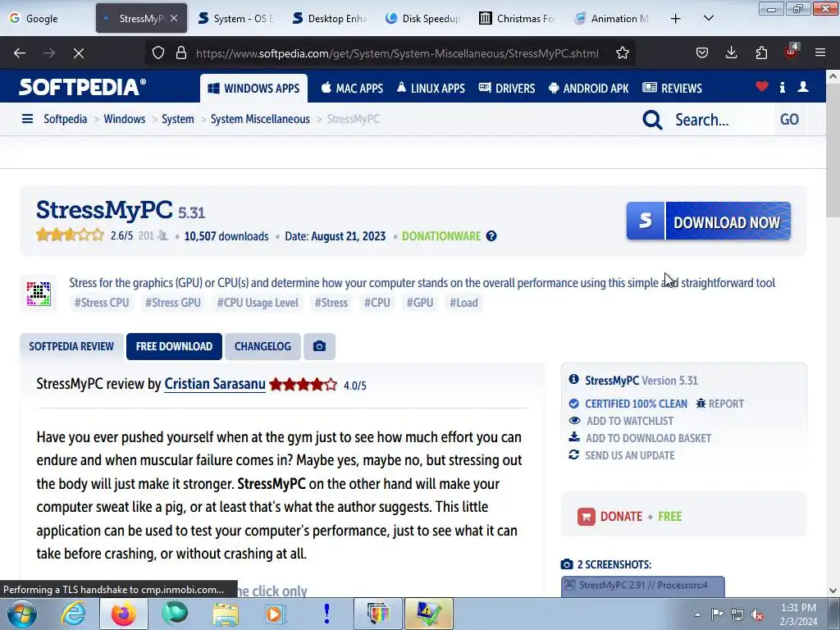
Task: Switch to the Christmas Fonts tab
Action: click(518, 18)
